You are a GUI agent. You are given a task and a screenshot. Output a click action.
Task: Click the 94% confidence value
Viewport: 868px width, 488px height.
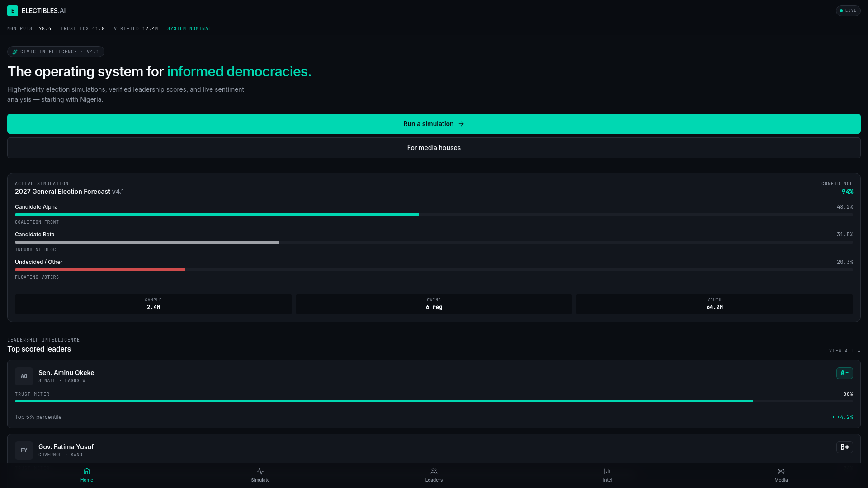click(848, 192)
